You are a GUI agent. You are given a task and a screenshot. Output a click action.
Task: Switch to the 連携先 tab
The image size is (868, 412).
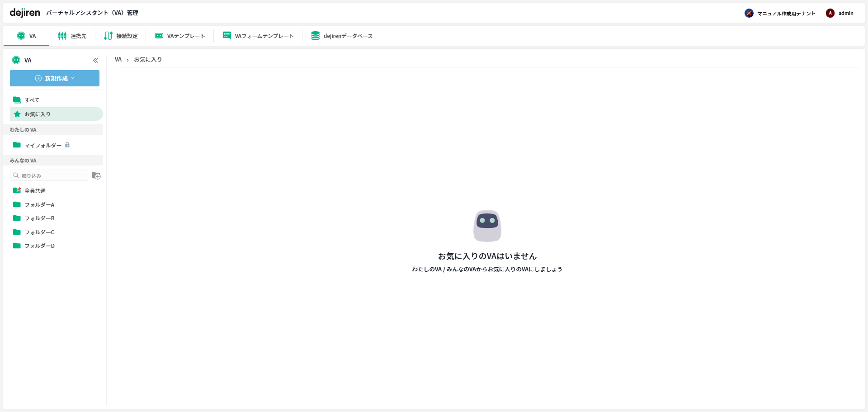(72, 36)
